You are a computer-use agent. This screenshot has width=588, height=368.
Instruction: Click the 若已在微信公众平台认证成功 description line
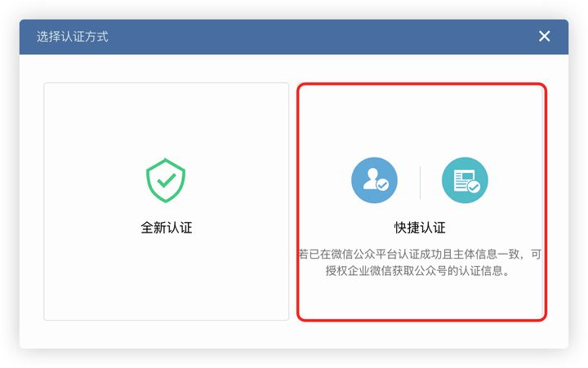[420, 255]
